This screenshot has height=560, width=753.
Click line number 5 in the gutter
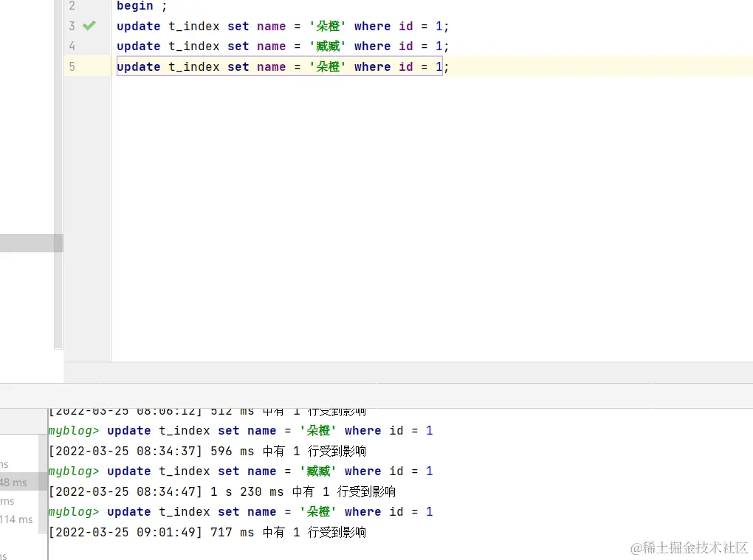pos(72,66)
